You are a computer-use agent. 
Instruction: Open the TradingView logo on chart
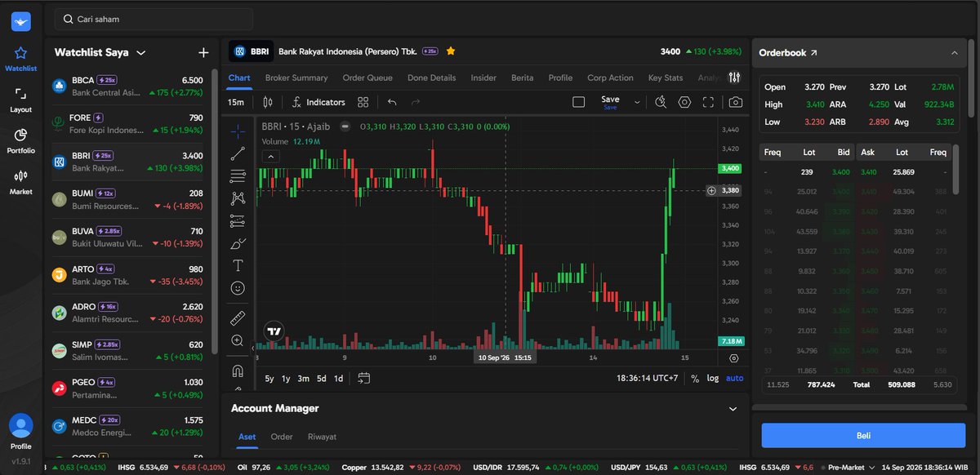pos(274,331)
